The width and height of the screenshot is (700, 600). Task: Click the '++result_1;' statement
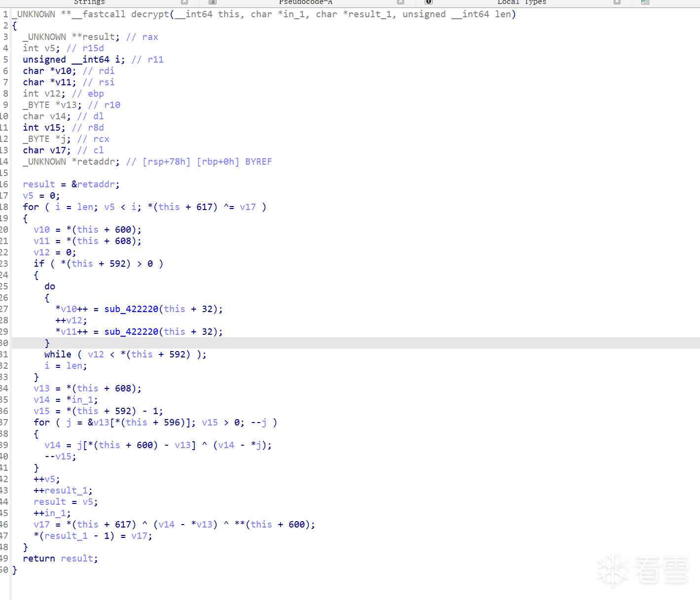coord(63,491)
